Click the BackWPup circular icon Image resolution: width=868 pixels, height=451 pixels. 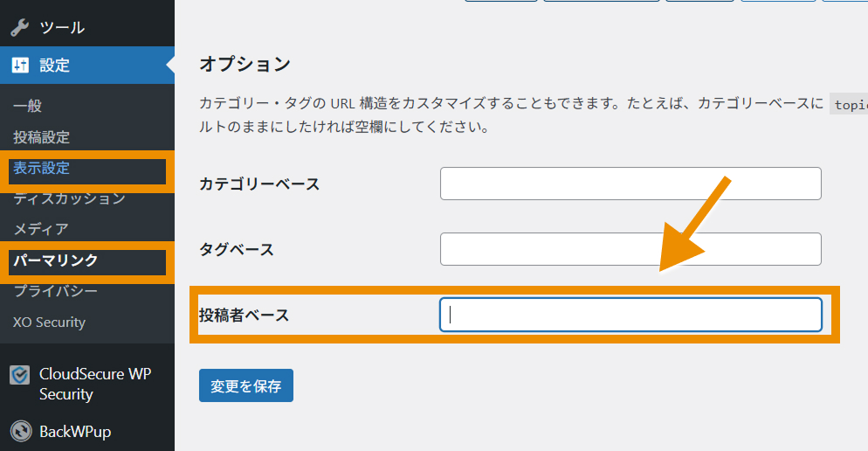(20, 431)
